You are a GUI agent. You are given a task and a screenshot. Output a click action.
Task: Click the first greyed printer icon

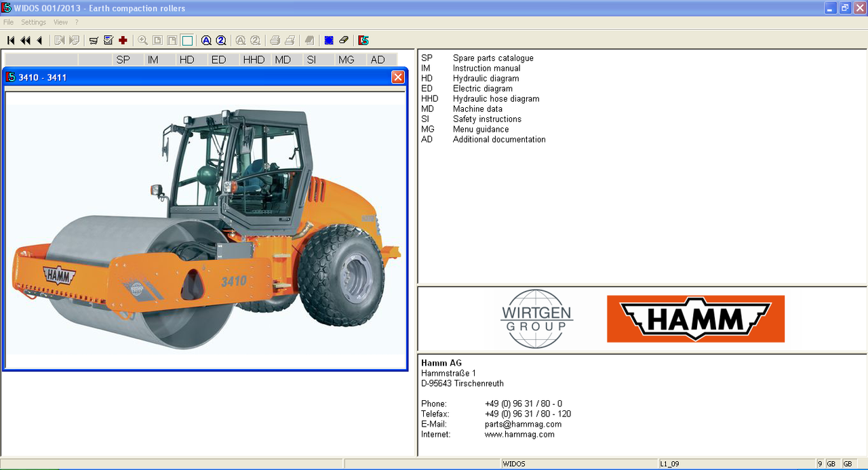(x=275, y=41)
